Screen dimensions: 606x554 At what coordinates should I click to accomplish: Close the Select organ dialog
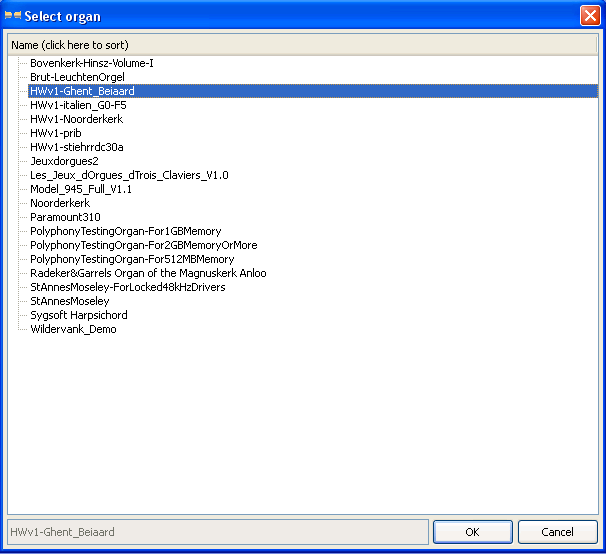[590, 16]
